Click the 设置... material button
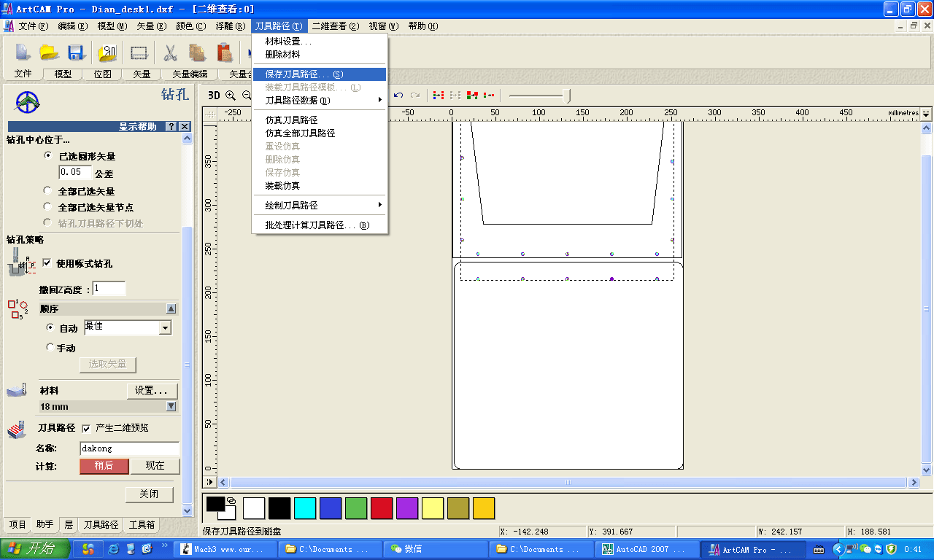934x560 pixels. pyautogui.click(x=153, y=390)
